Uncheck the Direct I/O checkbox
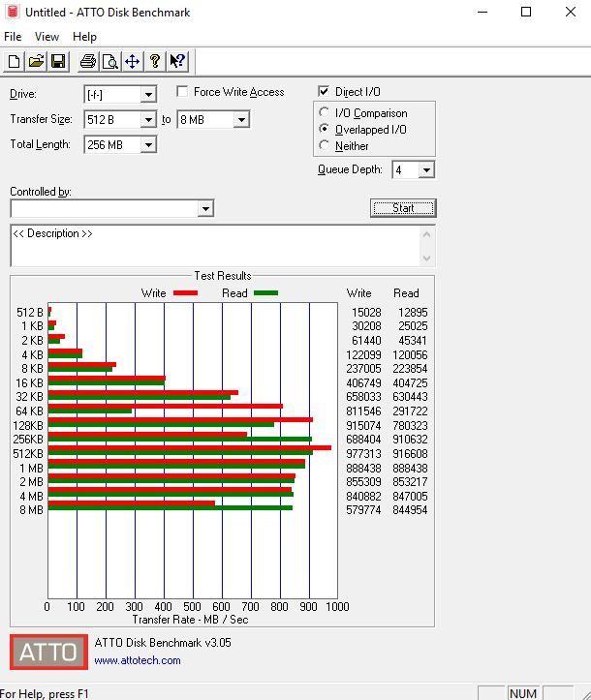This screenshot has width=591, height=700. click(324, 92)
